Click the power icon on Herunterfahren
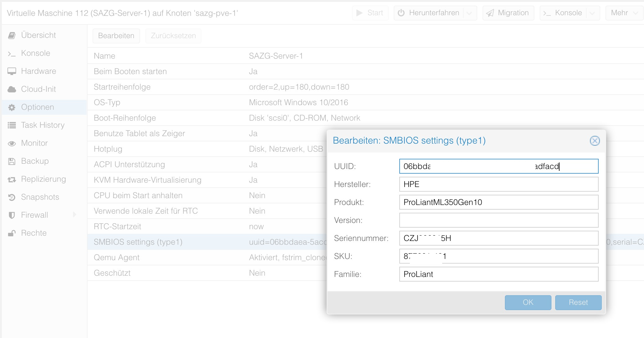Viewport: 644px width, 338px height. (x=401, y=13)
